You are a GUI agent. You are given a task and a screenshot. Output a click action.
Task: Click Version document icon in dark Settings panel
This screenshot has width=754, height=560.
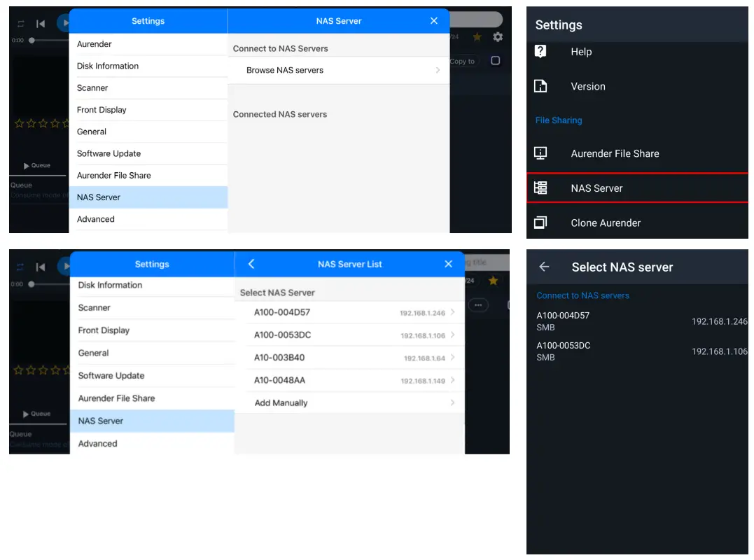[540, 86]
